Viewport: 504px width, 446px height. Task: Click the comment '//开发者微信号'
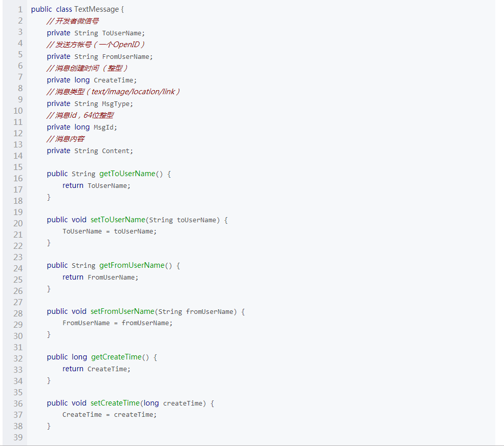[73, 21]
